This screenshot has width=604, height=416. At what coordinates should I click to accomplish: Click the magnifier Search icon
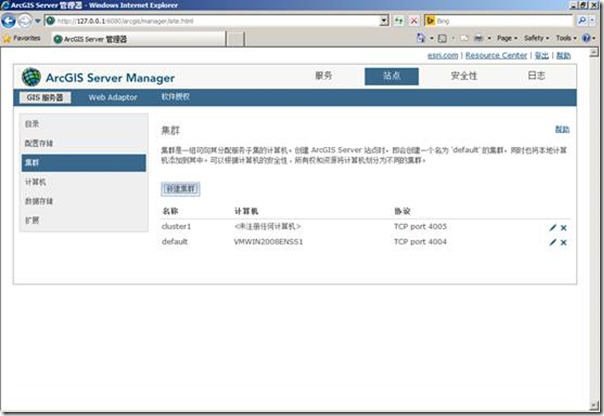tap(582, 20)
